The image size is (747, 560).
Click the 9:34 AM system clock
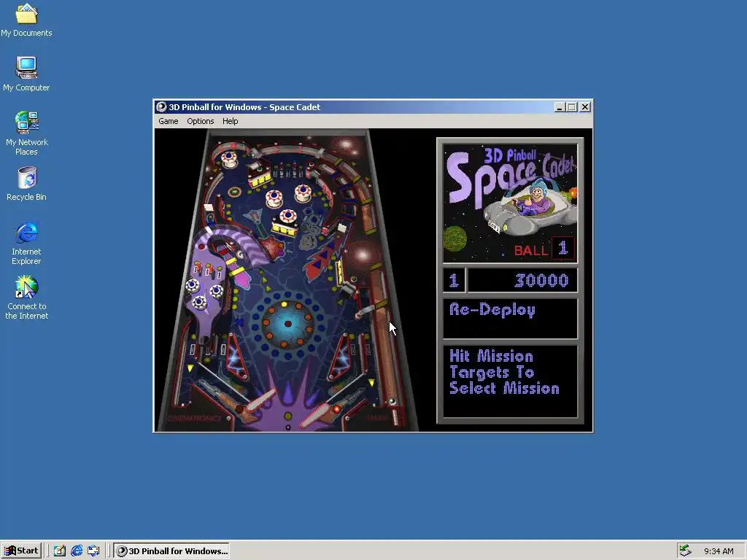[719, 551]
